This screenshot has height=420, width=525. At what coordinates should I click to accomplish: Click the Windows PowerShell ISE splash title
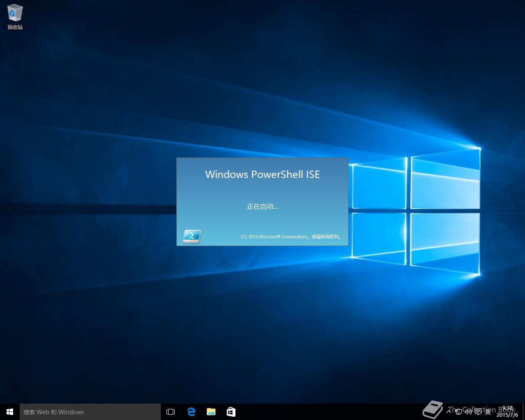[x=262, y=174]
